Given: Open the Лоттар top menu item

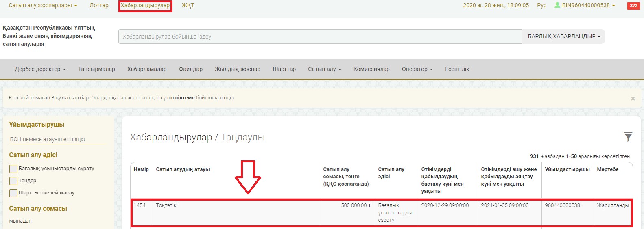Looking at the screenshot, I should (x=99, y=6).
